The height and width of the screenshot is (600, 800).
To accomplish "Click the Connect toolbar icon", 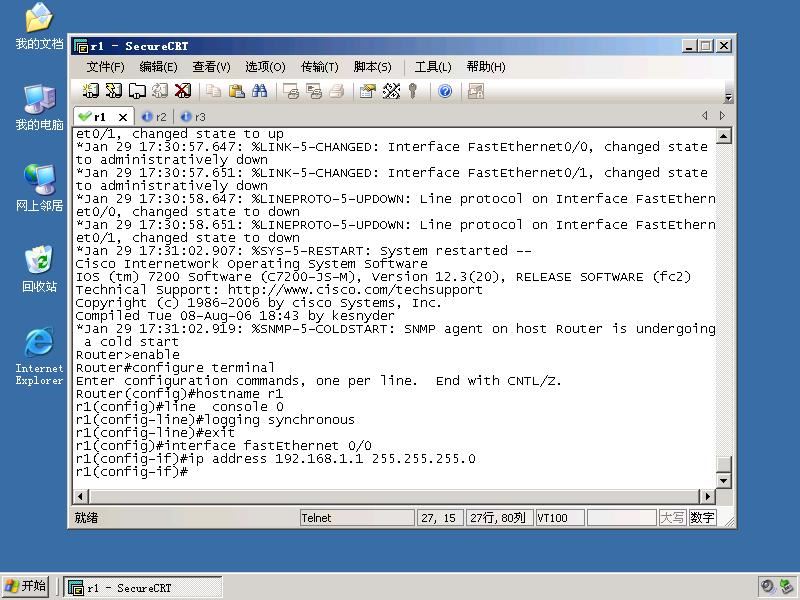I will 91,91.
